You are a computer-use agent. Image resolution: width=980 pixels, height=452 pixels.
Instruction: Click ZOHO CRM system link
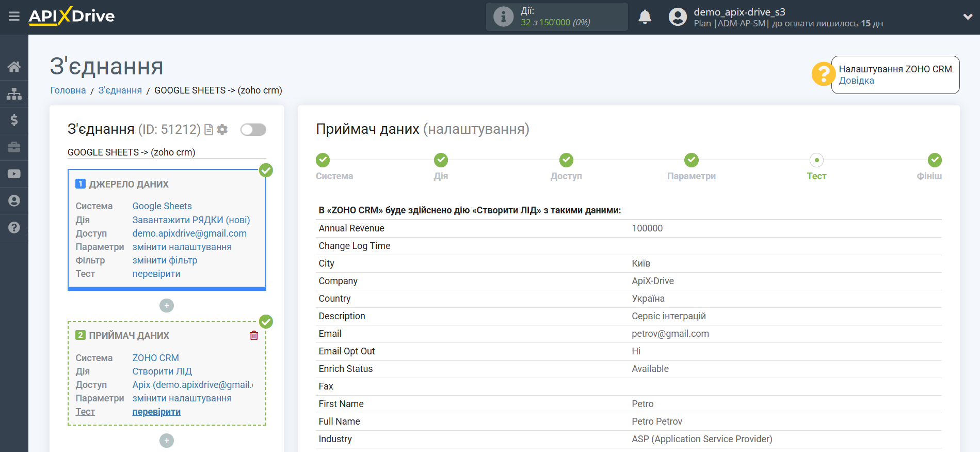coord(156,358)
